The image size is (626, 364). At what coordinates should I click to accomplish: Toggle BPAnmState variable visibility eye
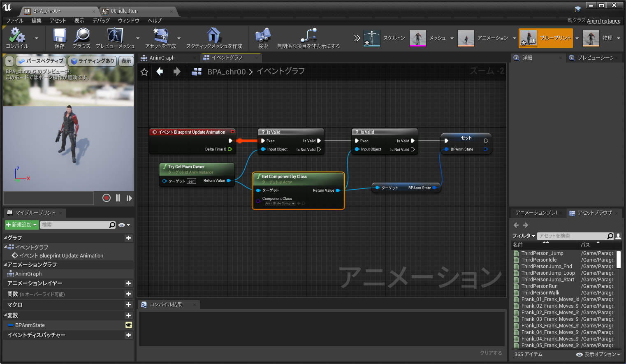click(129, 325)
